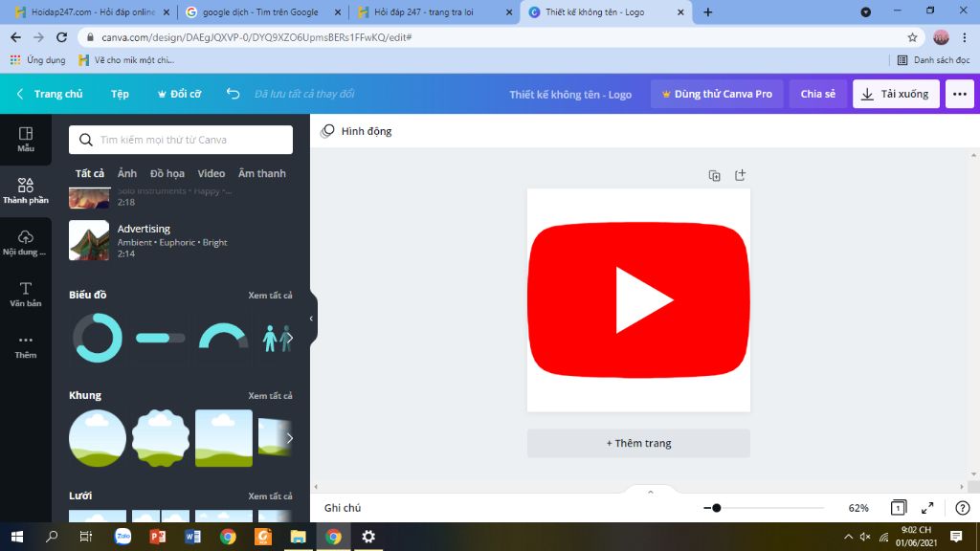
Task: Expand the notes panel chevron at bottom
Action: click(x=651, y=493)
